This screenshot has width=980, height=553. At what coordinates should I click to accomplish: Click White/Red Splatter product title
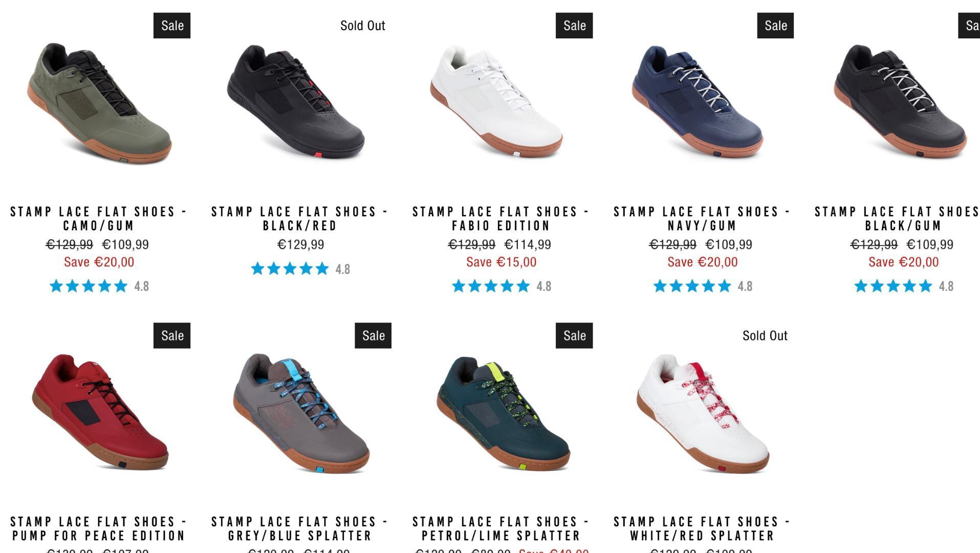702,529
